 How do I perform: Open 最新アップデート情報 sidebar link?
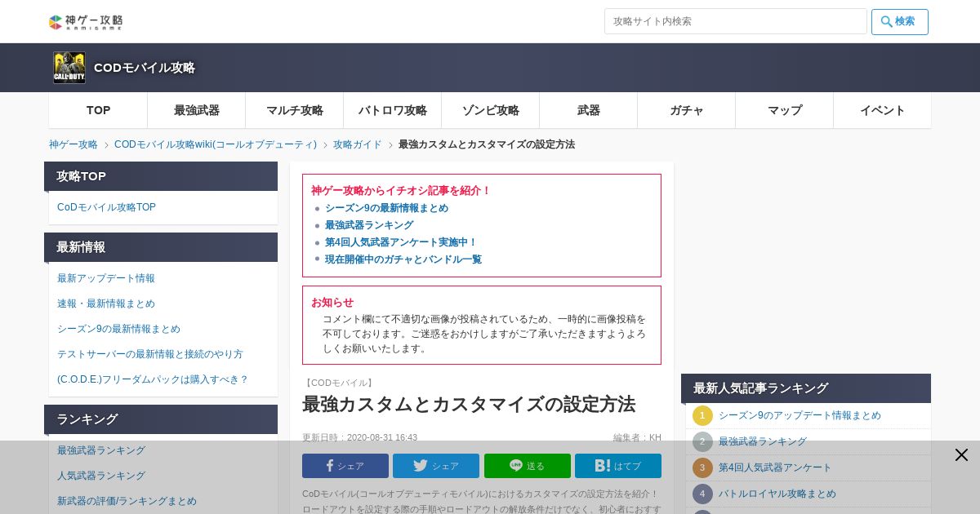(x=106, y=278)
